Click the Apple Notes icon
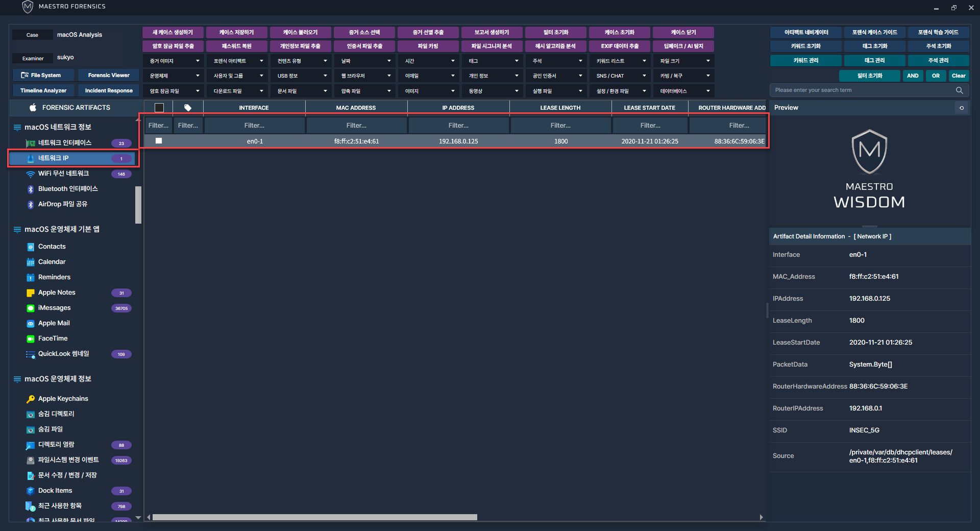Image resolution: width=980 pixels, height=531 pixels. (x=31, y=293)
